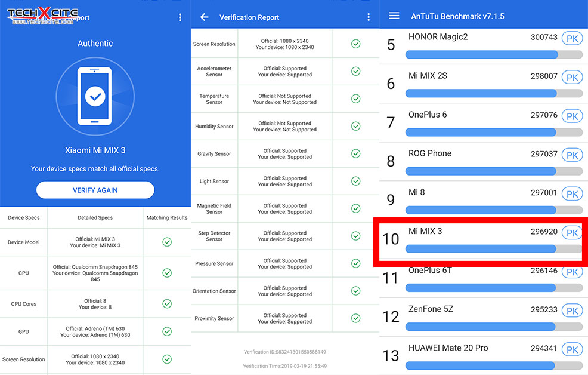The height and width of the screenshot is (375, 588).
Task: Click the Light Sensor row label
Action: tap(214, 181)
